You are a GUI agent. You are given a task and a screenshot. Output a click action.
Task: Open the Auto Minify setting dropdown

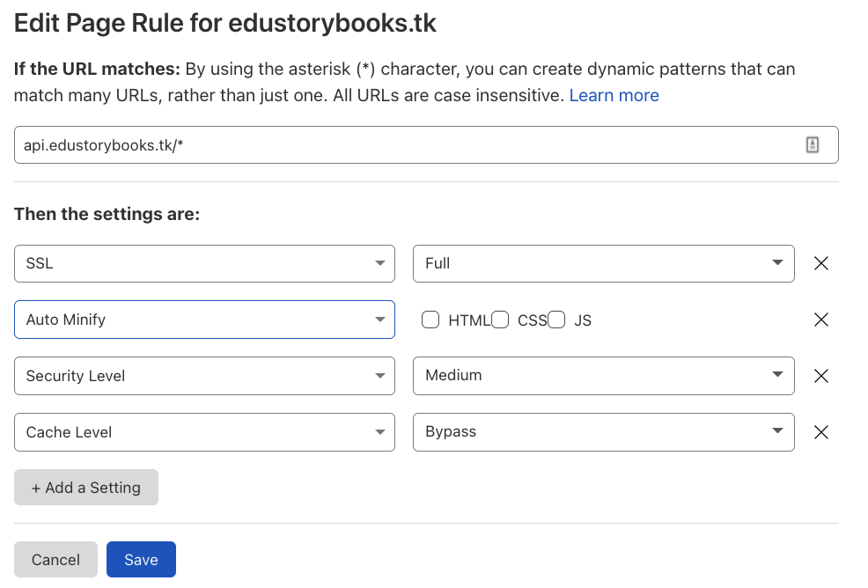click(x=204, y=320)
